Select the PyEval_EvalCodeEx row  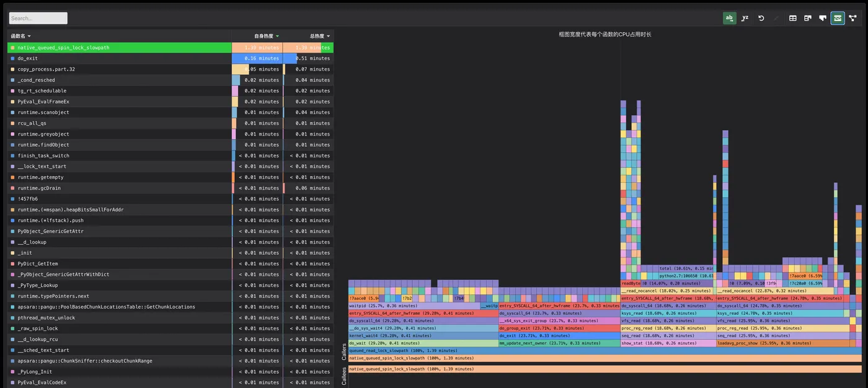[170, 382]
